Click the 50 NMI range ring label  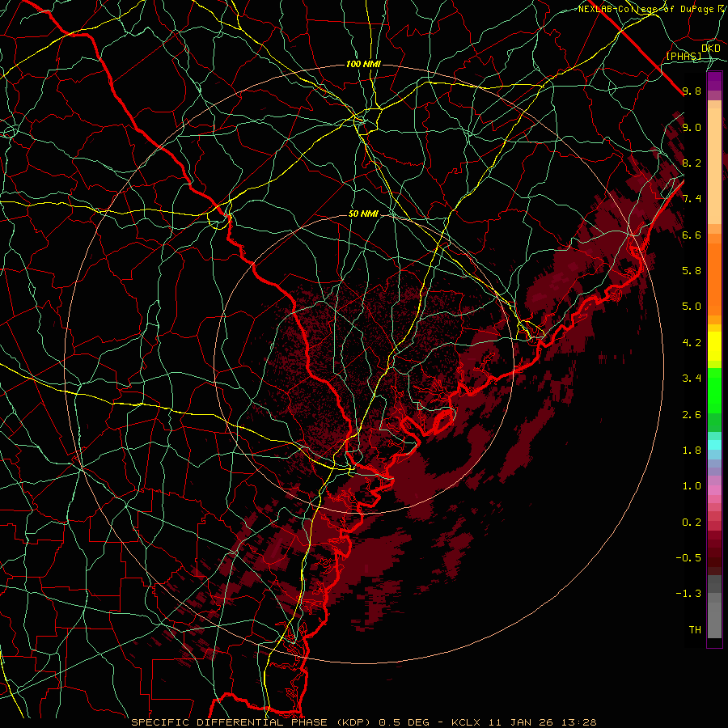pyautogui.click(x=363, y=214)
